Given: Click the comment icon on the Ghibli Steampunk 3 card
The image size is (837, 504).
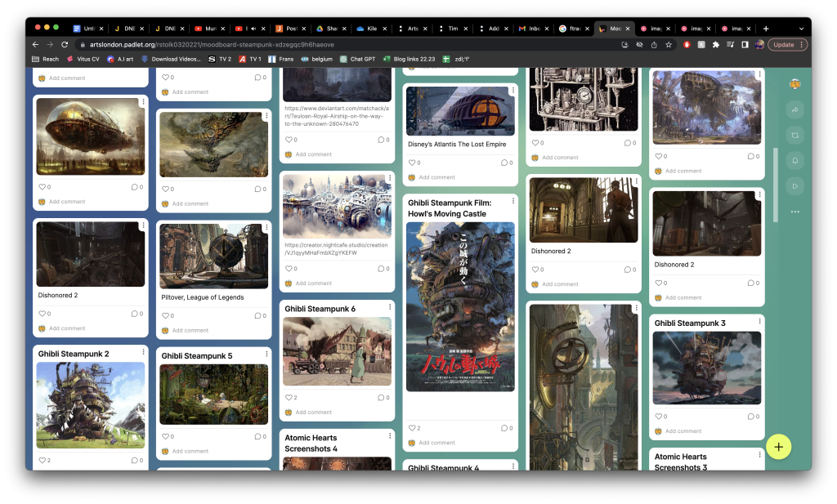Looking at the screenshot, I should tap(750, 417).
